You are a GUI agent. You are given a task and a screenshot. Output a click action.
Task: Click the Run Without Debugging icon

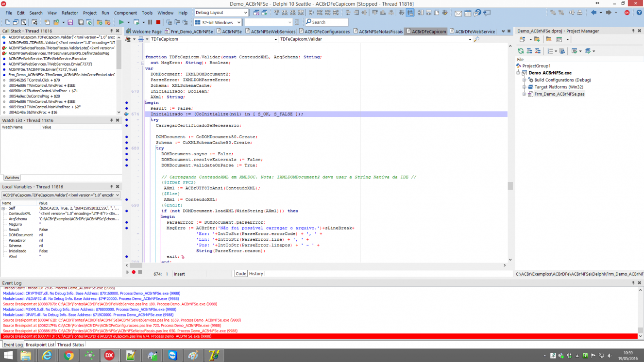(x=136, y=22)
